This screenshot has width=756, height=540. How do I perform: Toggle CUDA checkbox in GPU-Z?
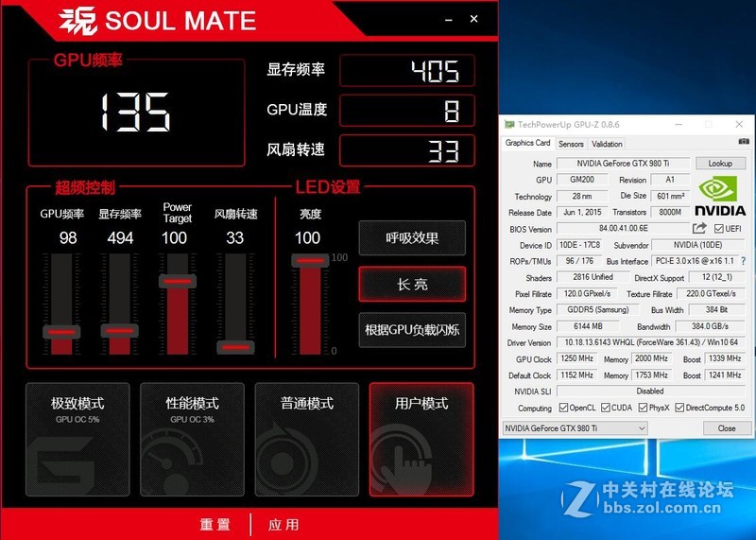[605, 408]
